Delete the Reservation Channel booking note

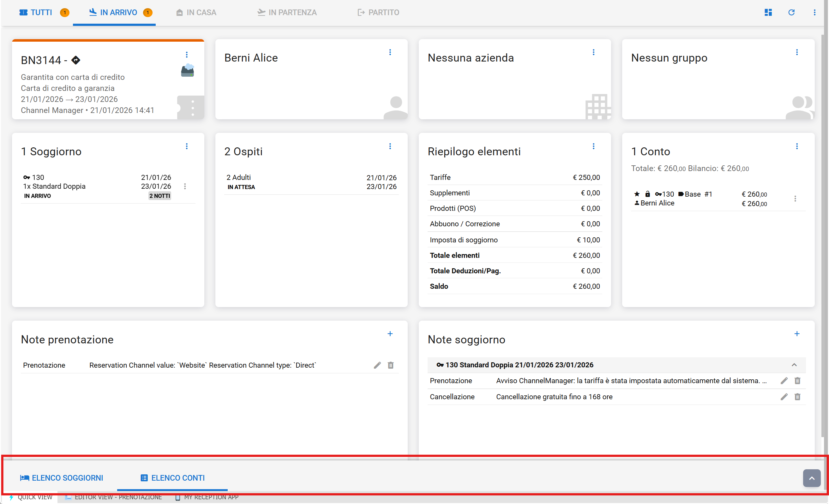click(390, 365)
